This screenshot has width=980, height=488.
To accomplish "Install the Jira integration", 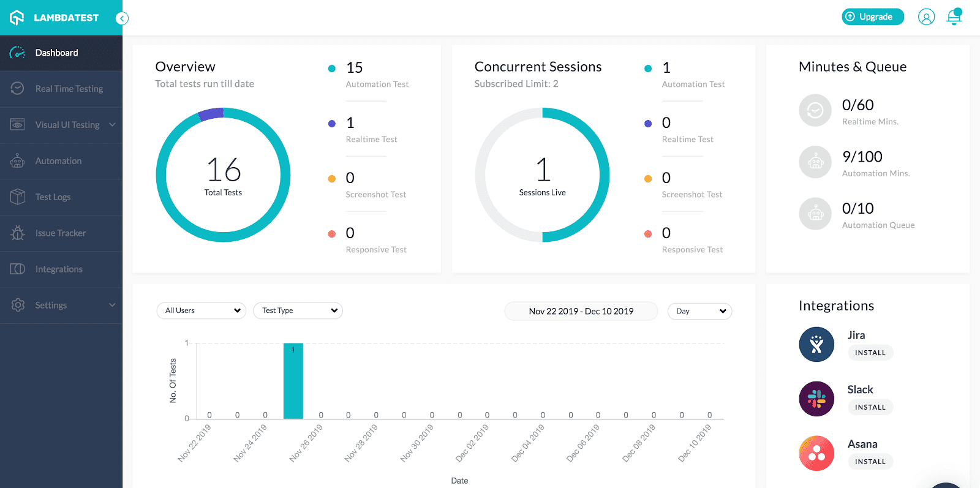I will tap(870, 353).
